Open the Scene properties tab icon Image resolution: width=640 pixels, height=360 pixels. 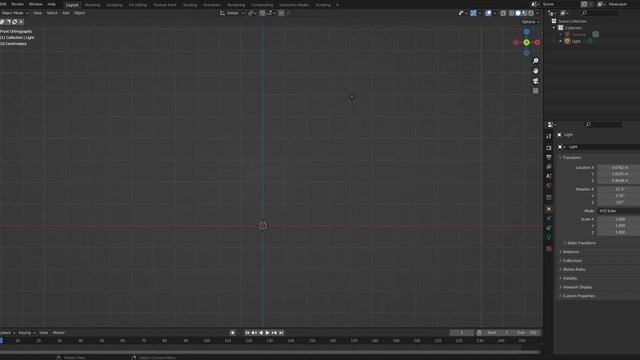coord(549,176)
